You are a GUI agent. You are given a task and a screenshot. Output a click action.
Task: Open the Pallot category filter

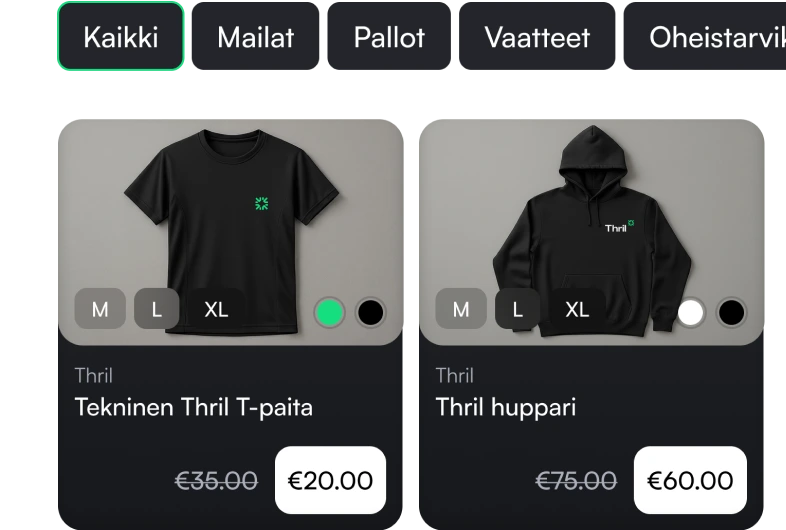click(389, 36)
